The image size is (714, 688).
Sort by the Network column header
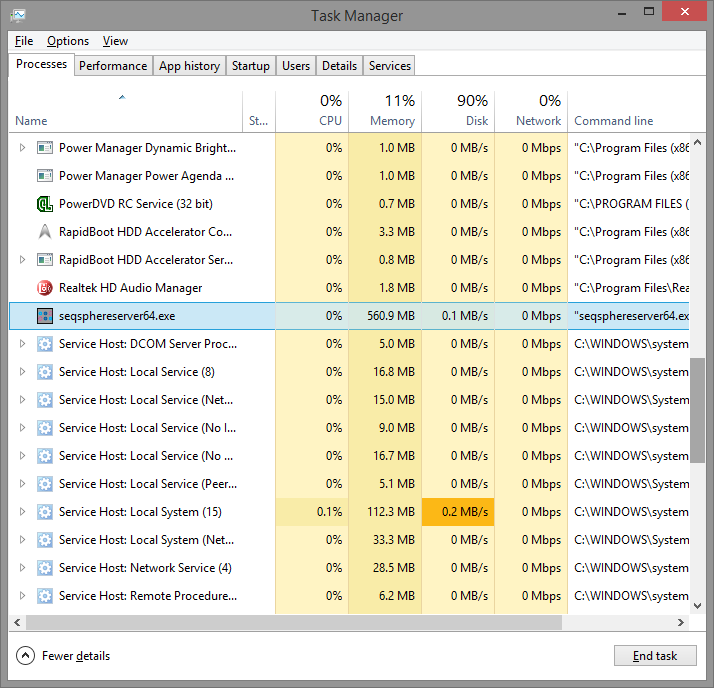coord(531,112)
